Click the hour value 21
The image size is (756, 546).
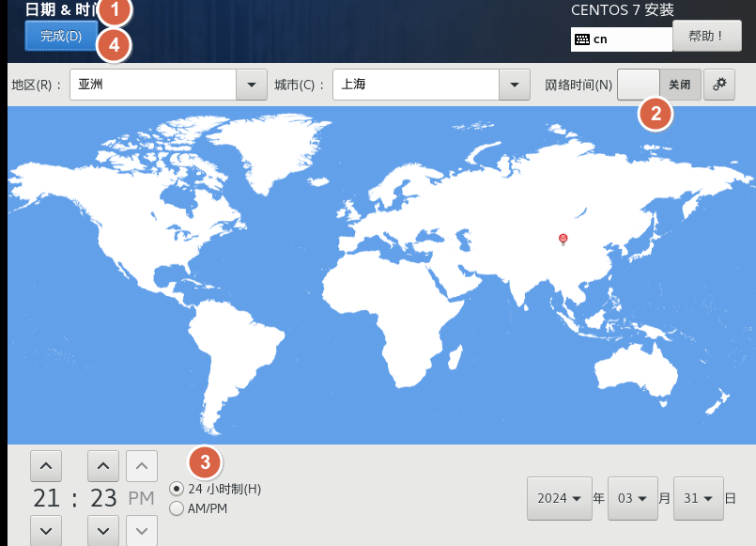pyautogui.click(x=46, y=498)
